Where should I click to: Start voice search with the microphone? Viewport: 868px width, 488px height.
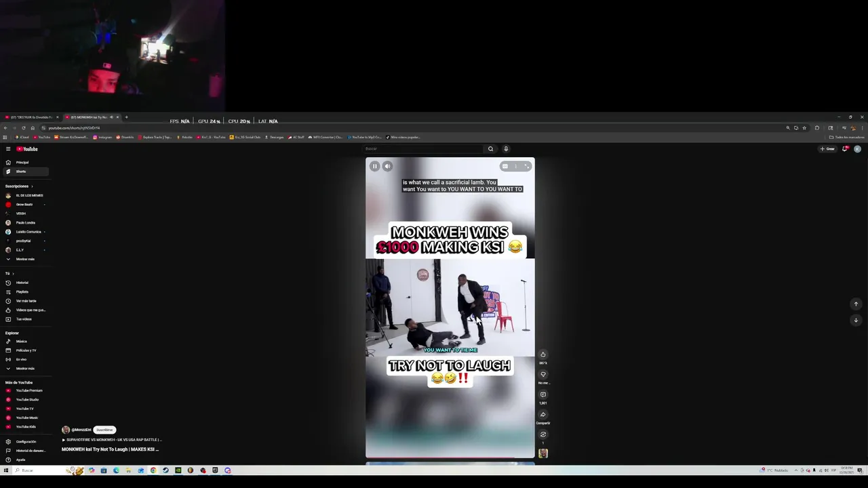point(506,149)
